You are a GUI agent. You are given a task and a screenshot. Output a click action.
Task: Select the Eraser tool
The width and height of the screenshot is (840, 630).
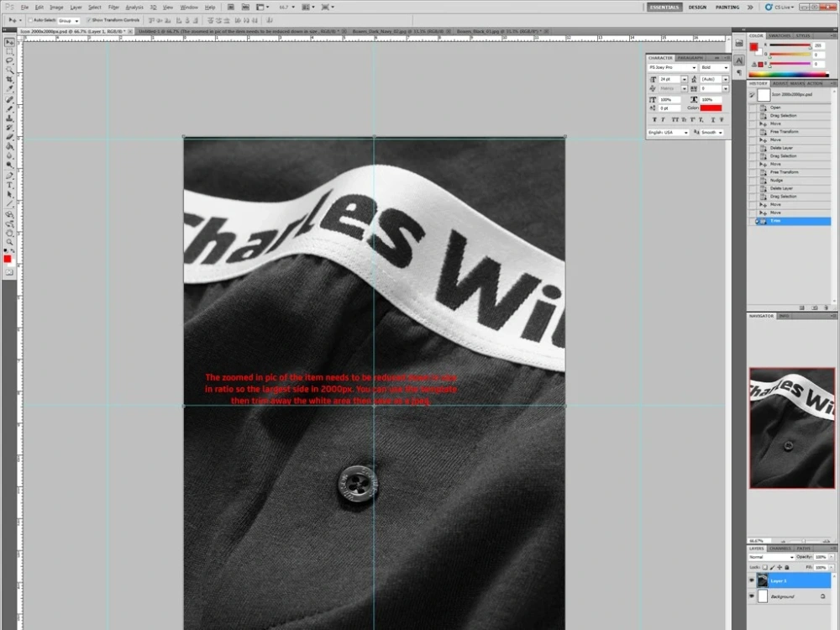coord(9,137)
